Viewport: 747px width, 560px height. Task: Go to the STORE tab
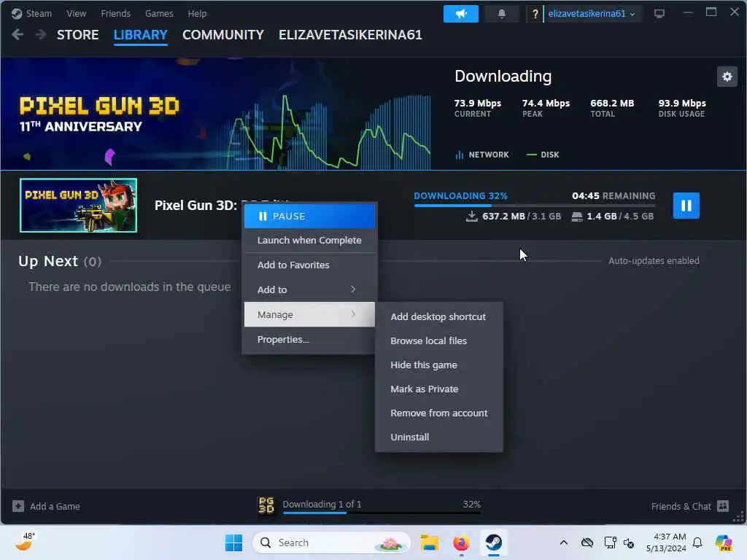(77, 35)
